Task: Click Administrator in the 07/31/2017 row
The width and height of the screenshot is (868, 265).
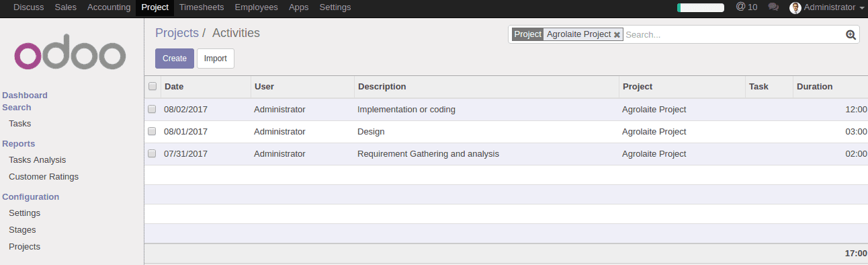Action: 279,154
